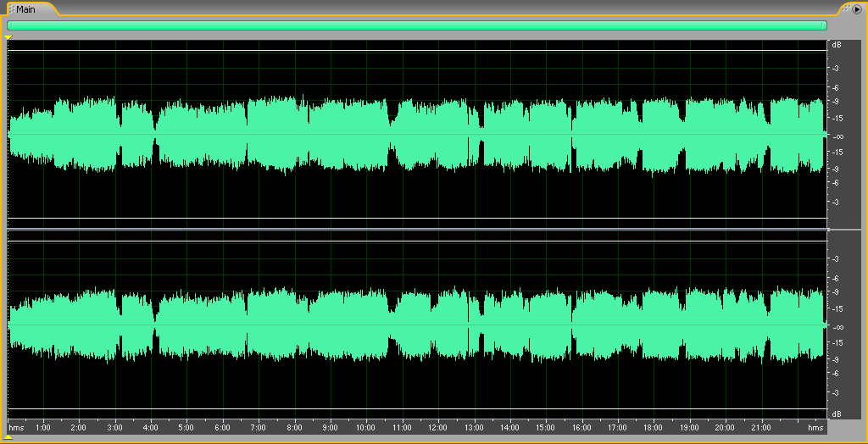Click the 16:00 mark on the time ruler
This screenshot has height=444, width=868.
pos(581,428)
